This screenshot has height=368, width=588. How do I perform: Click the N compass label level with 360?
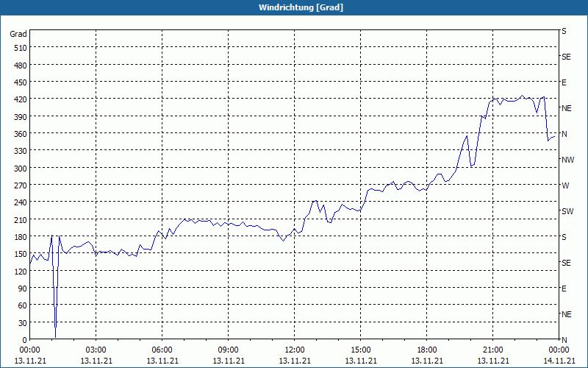click(x=564, y=134)
